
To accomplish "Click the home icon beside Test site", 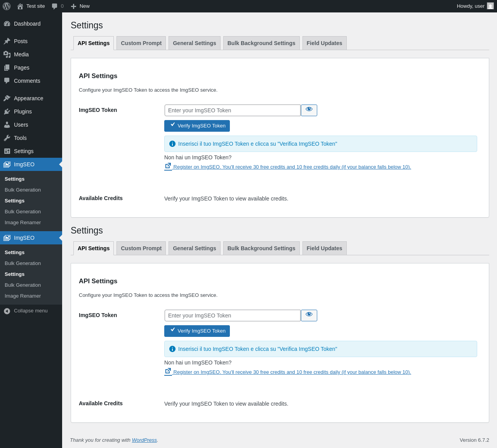I will [20, 6].
